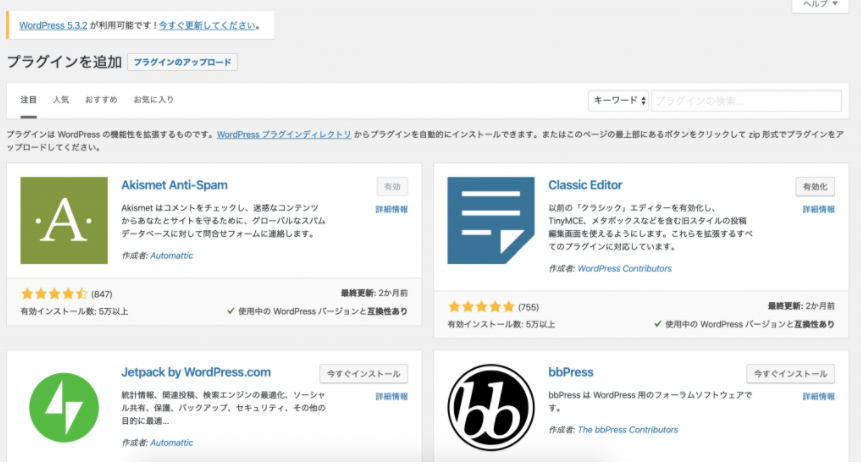Click the プラグインのアップロード button

click(182, 62)
